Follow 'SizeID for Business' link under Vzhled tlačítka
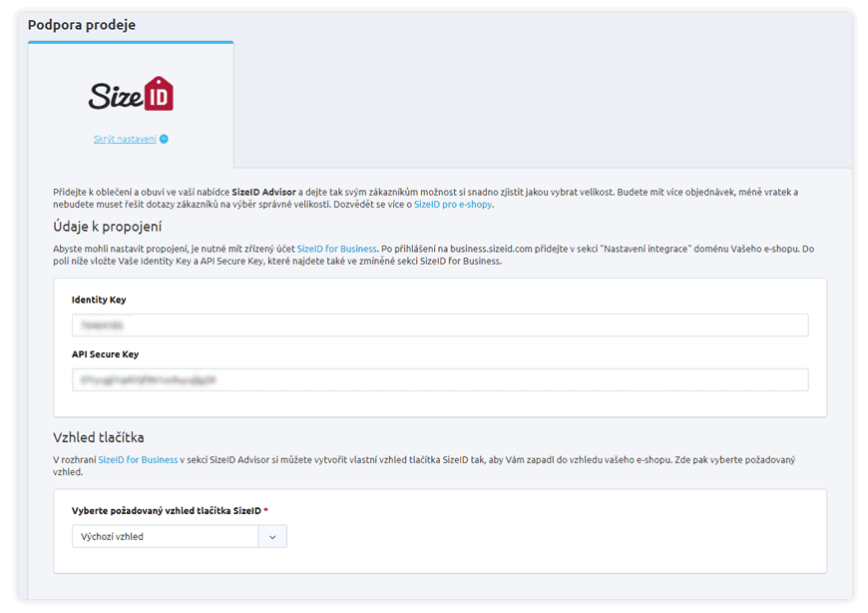This screenshot has width=868, height=613. [138, 459]
